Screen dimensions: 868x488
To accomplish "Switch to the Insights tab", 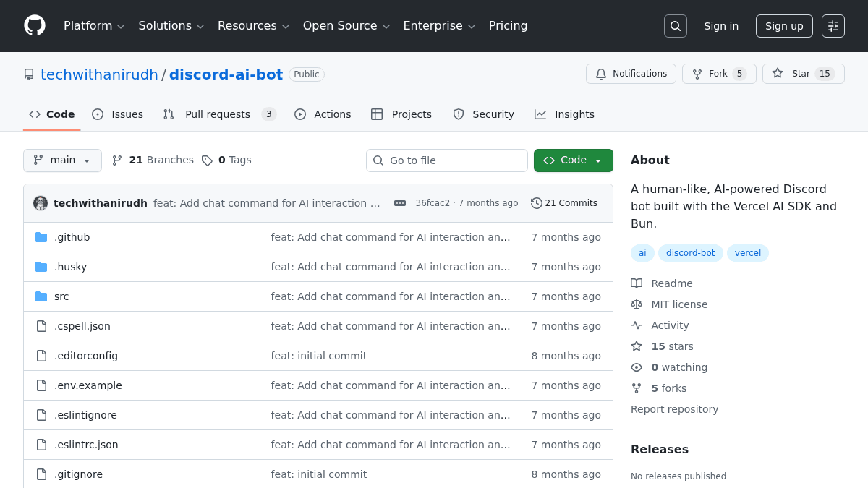I will 564,114.
